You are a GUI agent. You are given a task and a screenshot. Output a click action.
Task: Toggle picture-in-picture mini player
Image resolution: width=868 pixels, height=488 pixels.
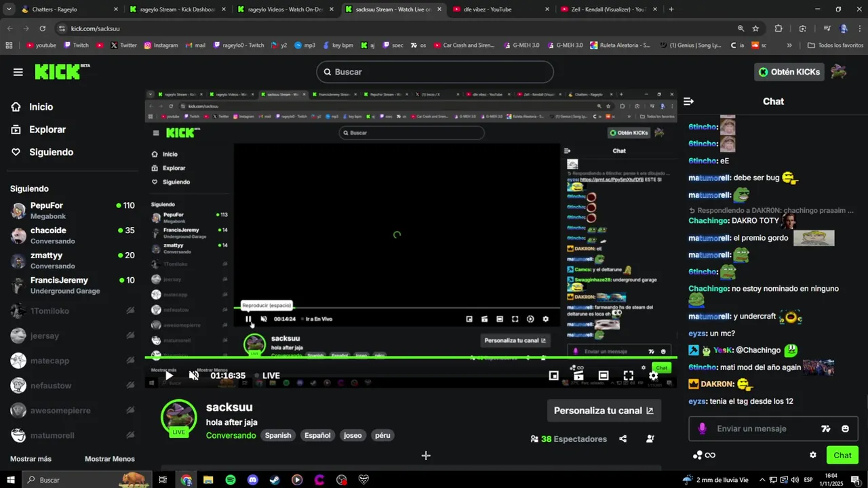point(553,375)
